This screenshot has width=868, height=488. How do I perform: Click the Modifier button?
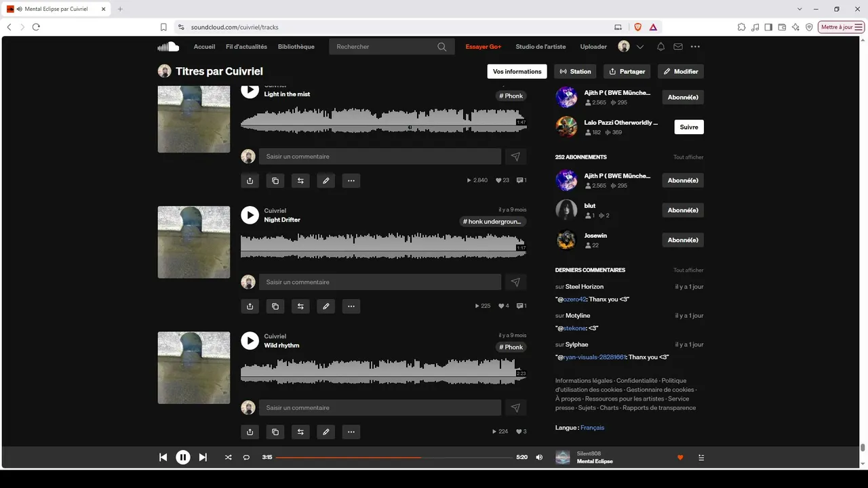[x=680, y=71]
